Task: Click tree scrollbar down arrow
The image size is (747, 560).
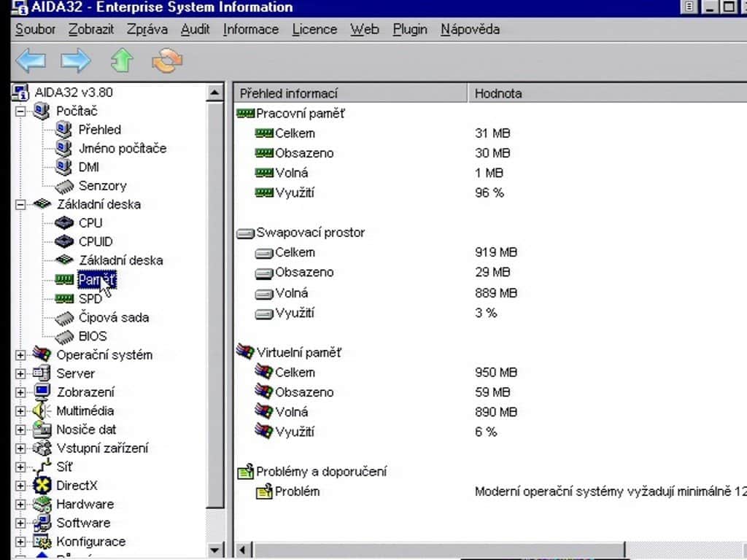Action: 215,550
